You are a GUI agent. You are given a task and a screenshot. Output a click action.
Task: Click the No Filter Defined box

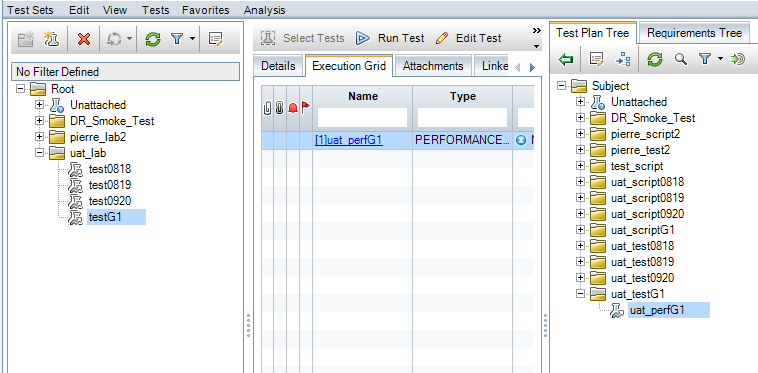coord(125,72)
